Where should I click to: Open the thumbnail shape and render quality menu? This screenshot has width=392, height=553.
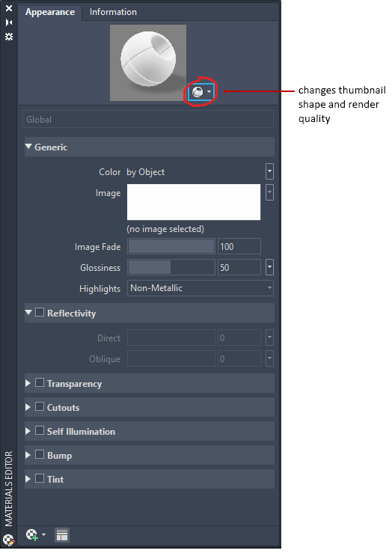point(201,92)
